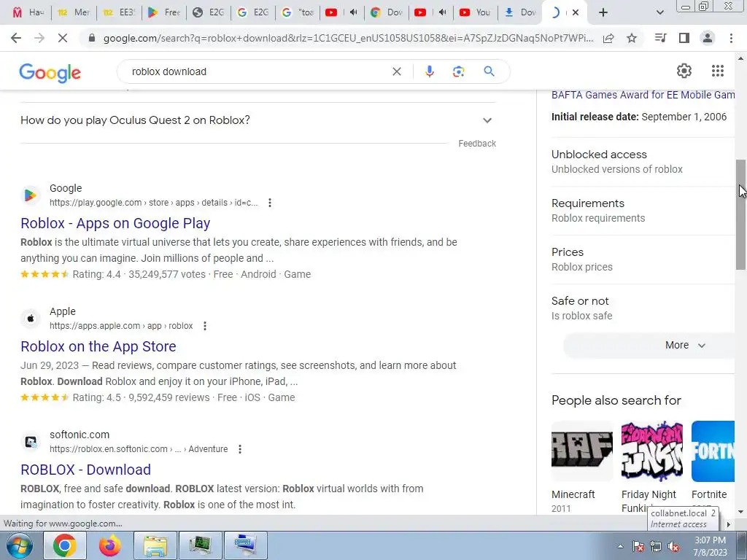Launch Firefox from the taskbar

[x=110, y=545]
